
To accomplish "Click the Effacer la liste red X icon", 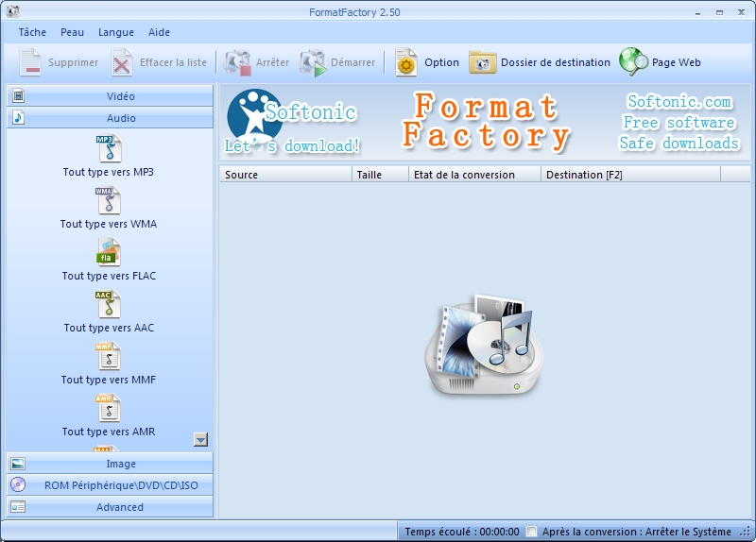I will (122, 62).
